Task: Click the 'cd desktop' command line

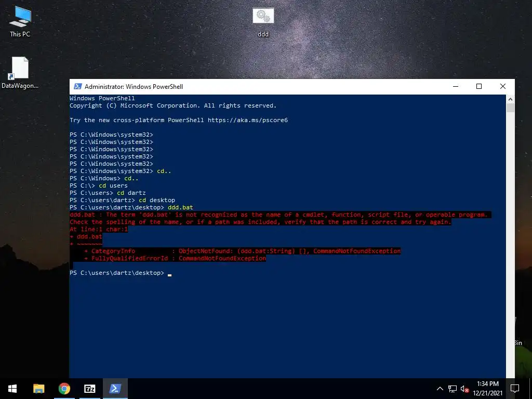Action: (x=122, y=200)
